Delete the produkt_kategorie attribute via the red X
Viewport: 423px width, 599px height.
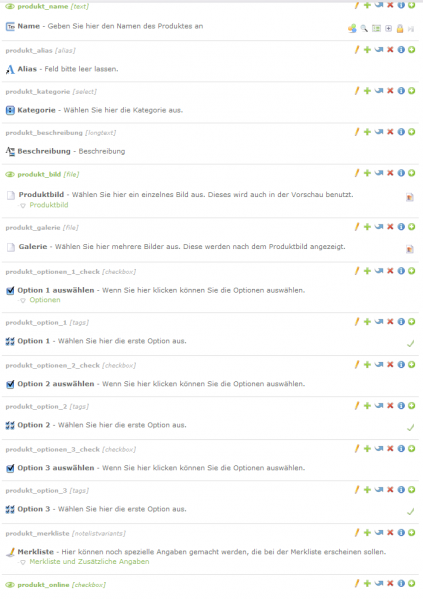(390, 91)
